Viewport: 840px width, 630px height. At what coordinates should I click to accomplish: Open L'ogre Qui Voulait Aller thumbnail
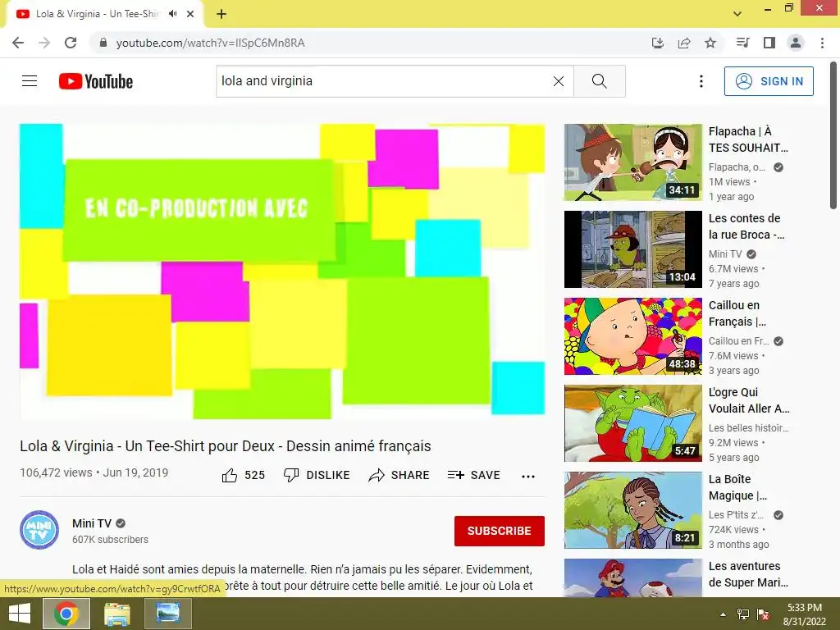[x=632, y=423]
